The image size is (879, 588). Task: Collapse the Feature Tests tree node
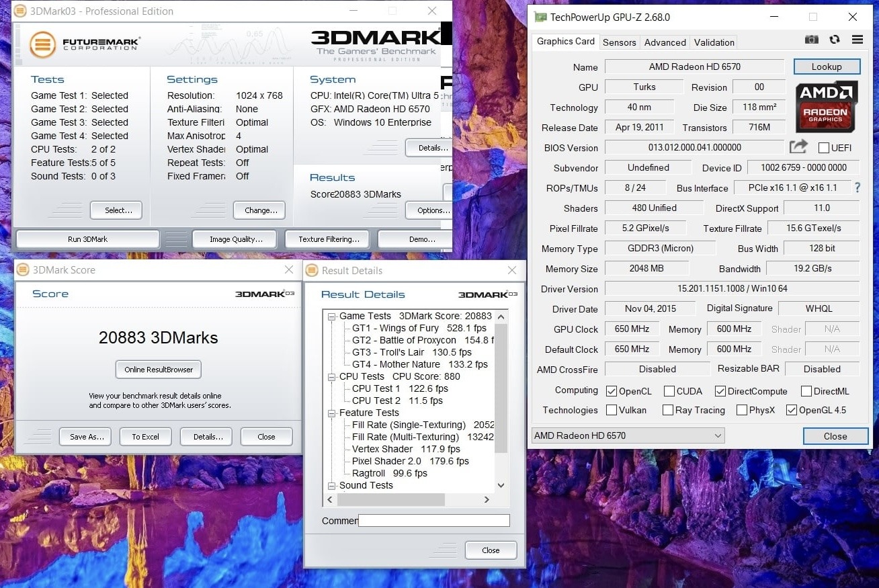point(332,413)
